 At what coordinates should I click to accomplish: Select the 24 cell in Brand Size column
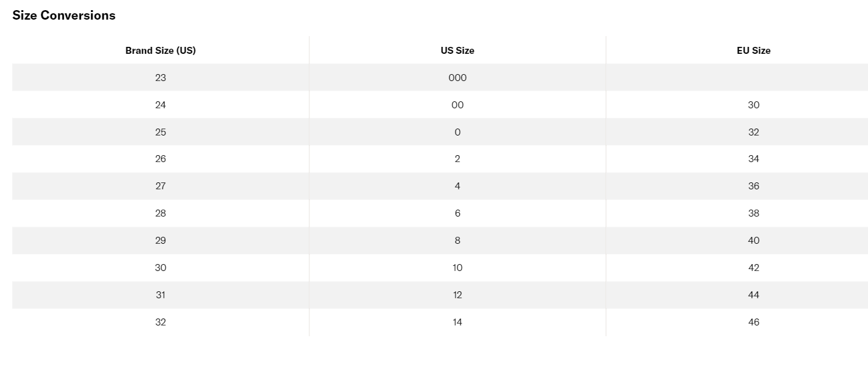(x=161, y=105)
